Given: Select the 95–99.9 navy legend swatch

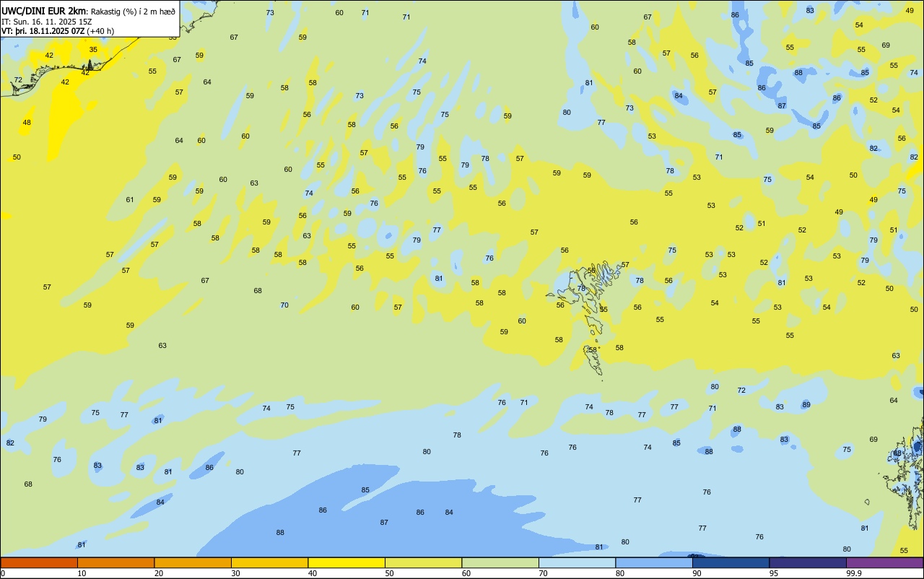Looking at the screenshot, I should (x=808, y=562).
